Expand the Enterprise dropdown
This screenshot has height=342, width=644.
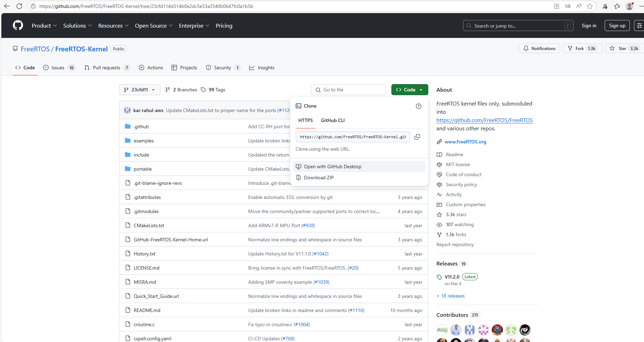194,26
